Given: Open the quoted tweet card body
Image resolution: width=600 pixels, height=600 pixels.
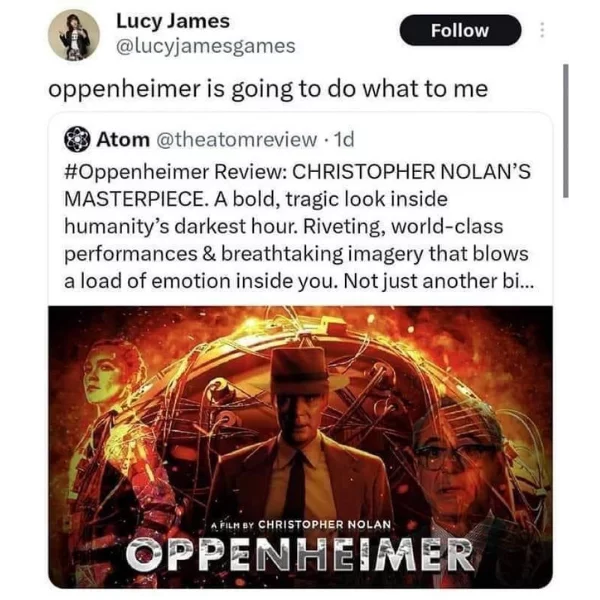Looking at the screenshot, I should tap(300, 350).
